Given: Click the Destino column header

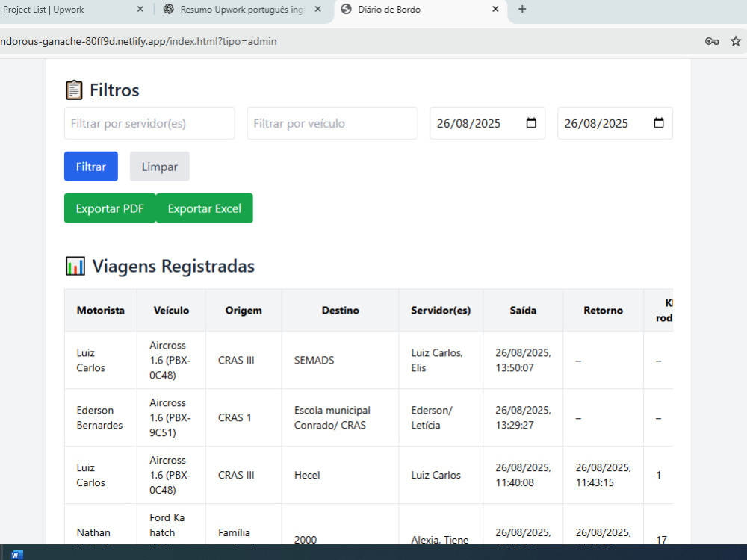Looking at the screenshot, I should click(340, 311).
